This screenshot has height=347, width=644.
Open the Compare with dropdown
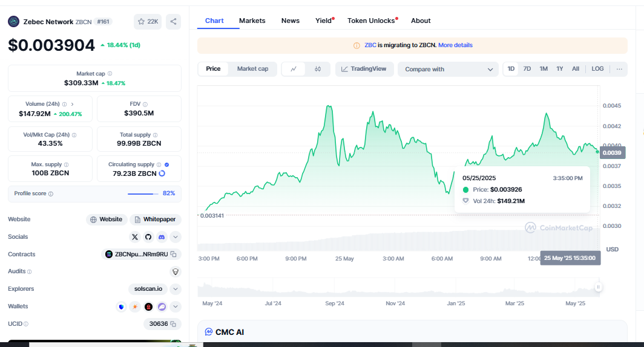pyautogui.click(x=448, y=70)
